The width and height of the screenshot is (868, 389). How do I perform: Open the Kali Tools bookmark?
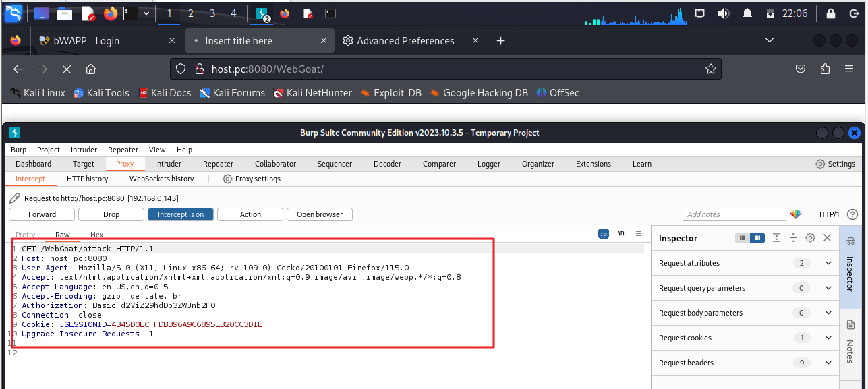[100, 93]
